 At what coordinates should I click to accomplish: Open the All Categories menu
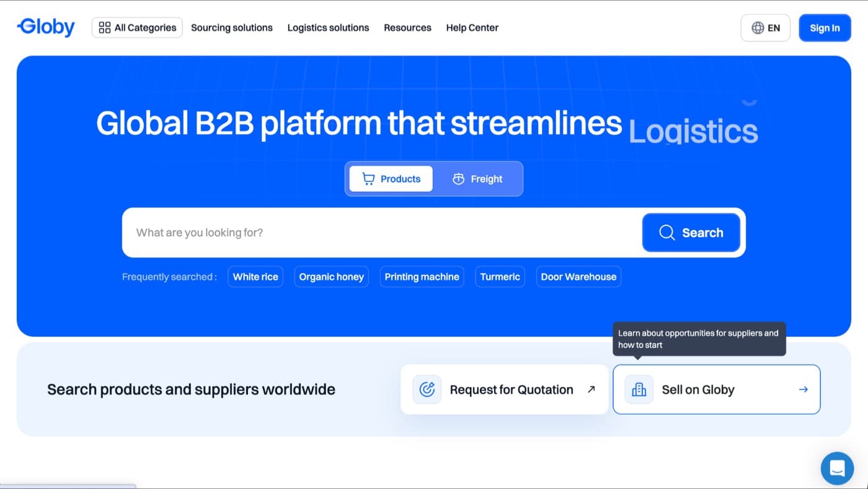pyautogui.click(x=137, y=27)
